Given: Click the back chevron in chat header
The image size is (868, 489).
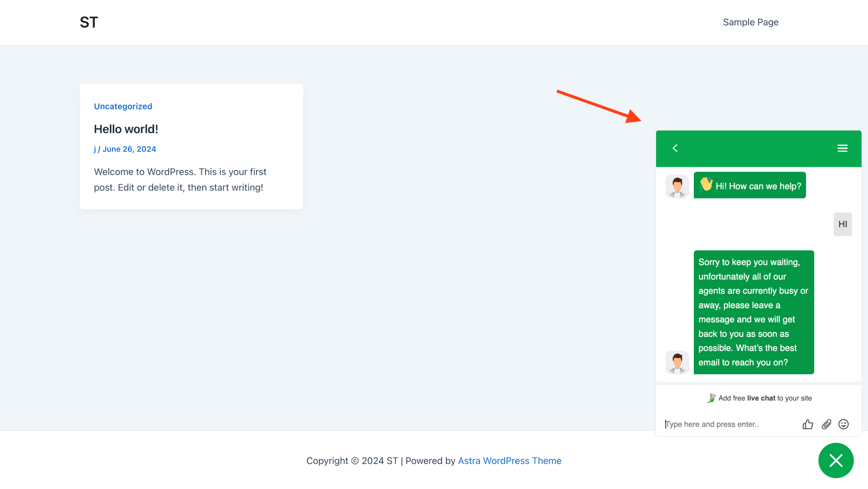Looking at the screenshot, I should coord(675,148).
